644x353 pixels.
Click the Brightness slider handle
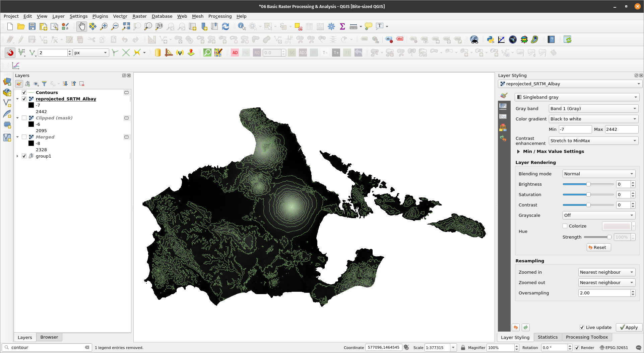coord(588,184)
